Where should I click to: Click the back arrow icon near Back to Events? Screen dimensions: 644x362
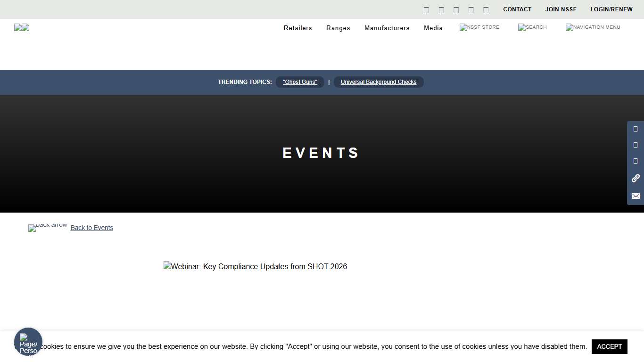click(47, 228)
